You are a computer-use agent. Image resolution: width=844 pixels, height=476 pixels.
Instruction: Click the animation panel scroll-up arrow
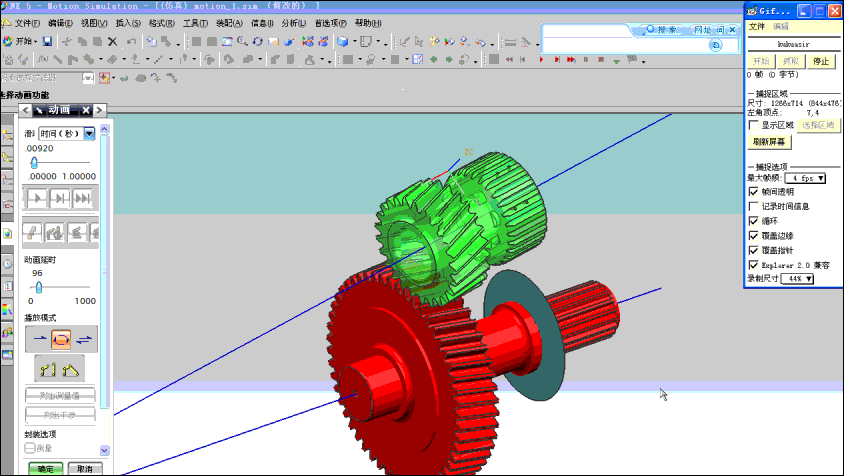pyautogui.click(x=104, y=129)
